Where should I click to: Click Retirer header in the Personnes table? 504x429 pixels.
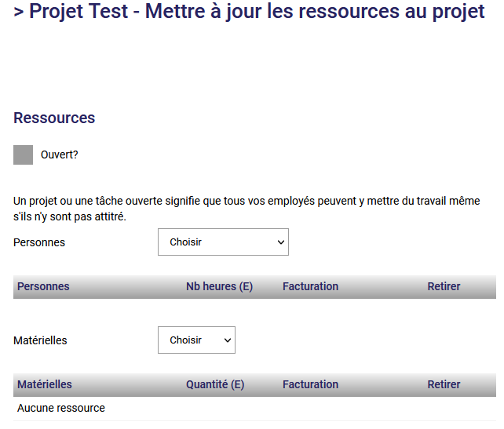[x=444, y=286]
